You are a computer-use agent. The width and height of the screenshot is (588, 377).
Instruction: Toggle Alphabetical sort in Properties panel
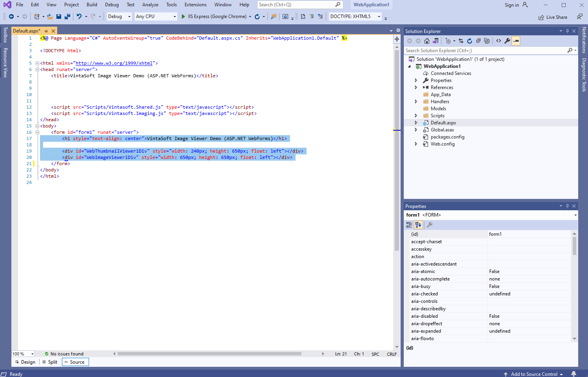(x=418, y=225)
